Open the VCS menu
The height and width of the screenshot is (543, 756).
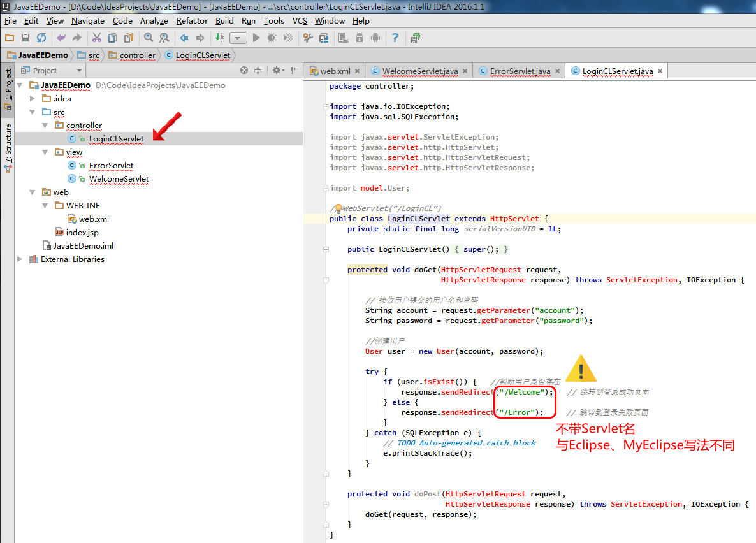[300, 21]
